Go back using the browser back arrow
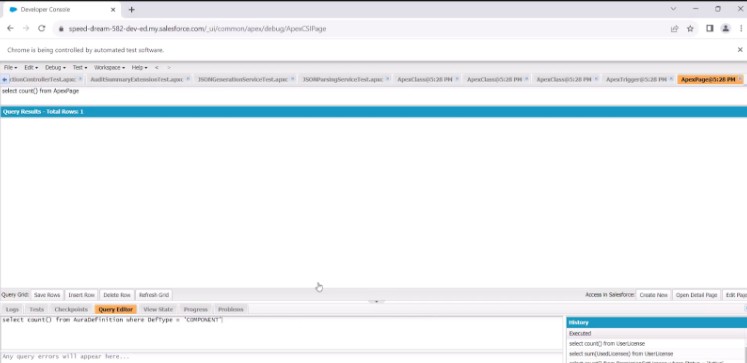 coord(10,29)
